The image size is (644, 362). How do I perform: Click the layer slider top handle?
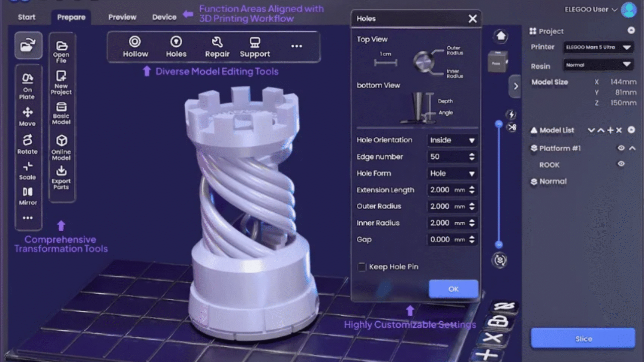(x=499, y=124)
